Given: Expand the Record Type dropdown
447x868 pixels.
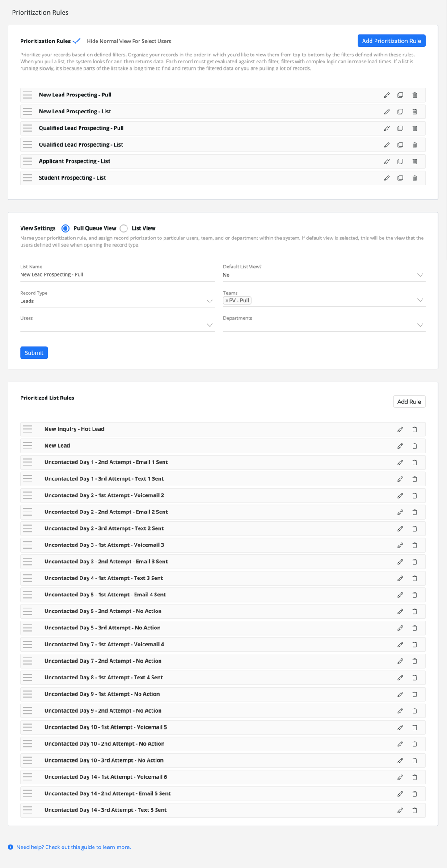Looking at the screenshot, I should click(x=118, y=301).
